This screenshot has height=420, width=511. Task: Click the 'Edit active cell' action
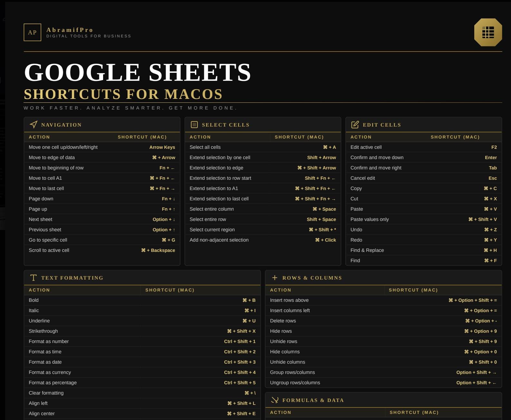[366, 147]
